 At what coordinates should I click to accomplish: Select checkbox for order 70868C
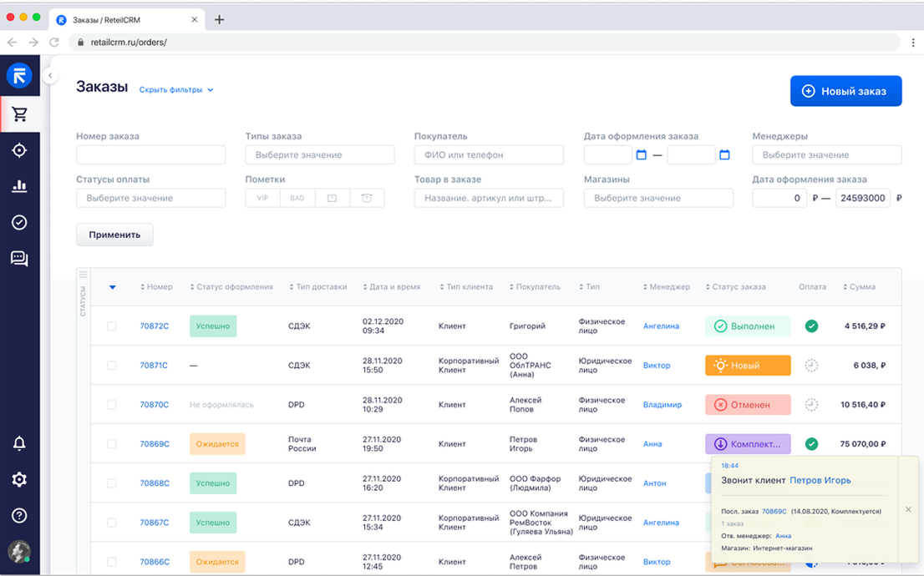[111, 483]
